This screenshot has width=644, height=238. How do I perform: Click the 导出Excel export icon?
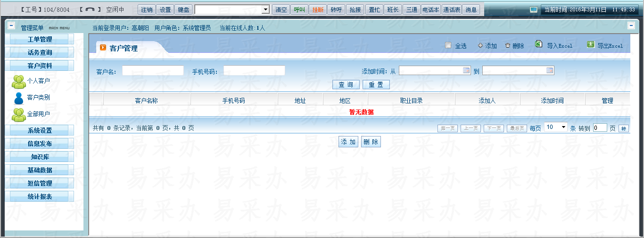point(590,44)
